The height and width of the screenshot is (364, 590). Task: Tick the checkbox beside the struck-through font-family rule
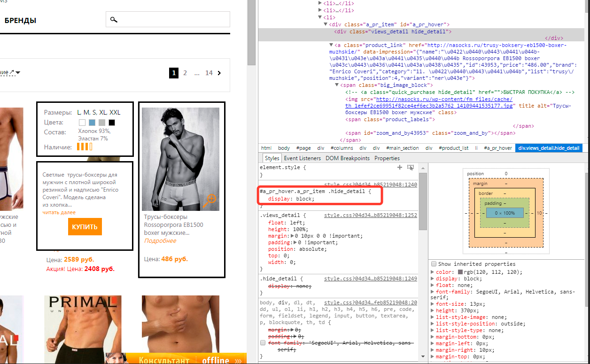pyautogui.click(x=263, y=343)
